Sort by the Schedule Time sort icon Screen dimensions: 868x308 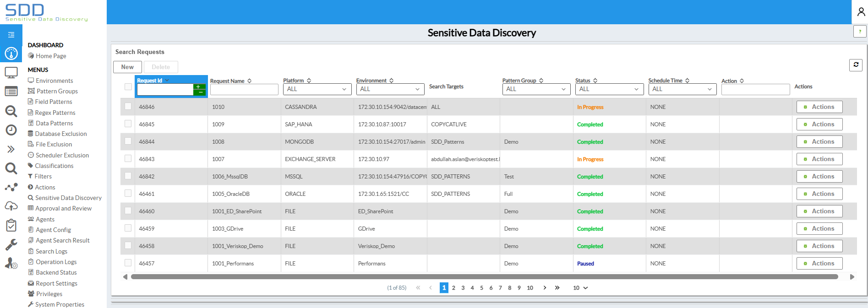688,81
